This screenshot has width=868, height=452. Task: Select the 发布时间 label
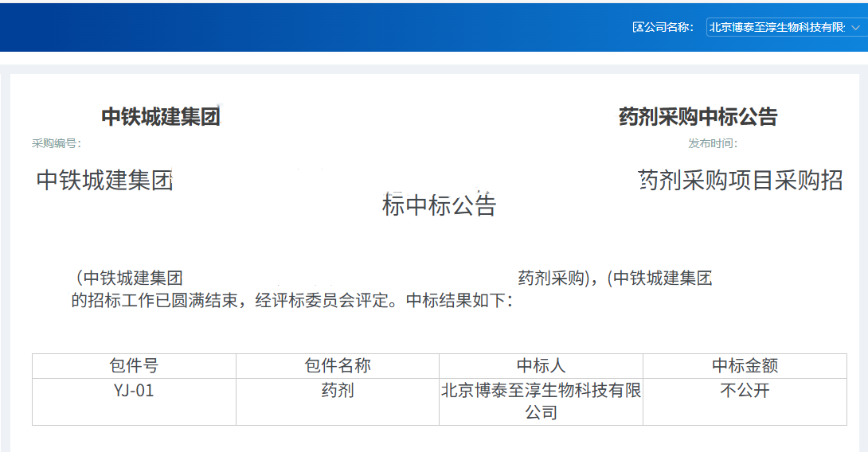click(x=713, y=144)
